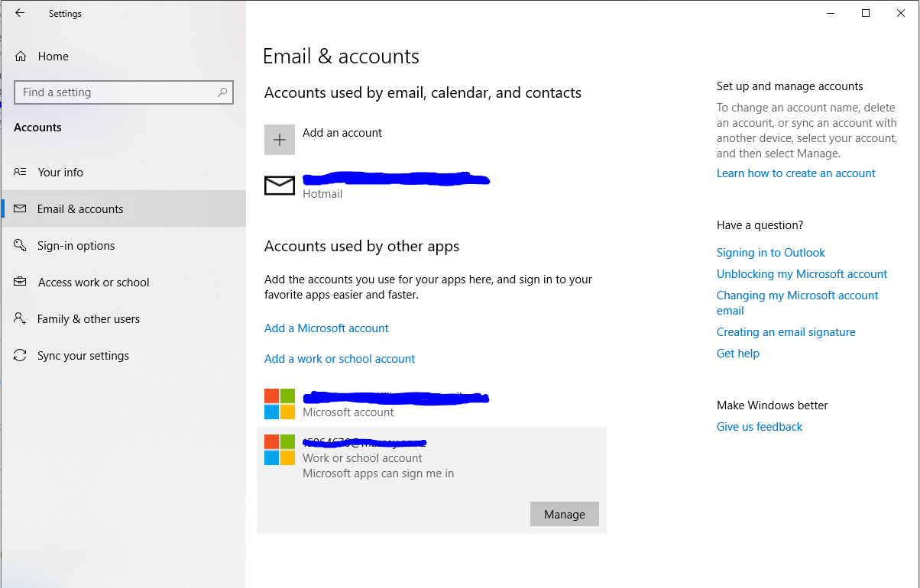920x588 pixels.
Task: Select the Microsoft account logo icon
Action: 280,404
